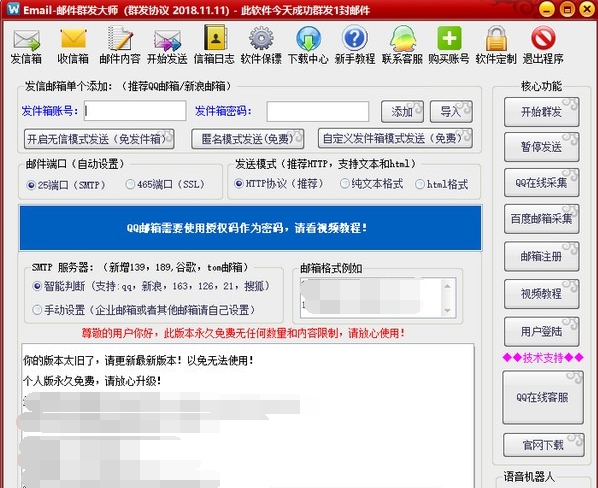Open the 发信箱 outbox icon
The width and height of the screenshot is (598, 488).
(x=26, y=45)
